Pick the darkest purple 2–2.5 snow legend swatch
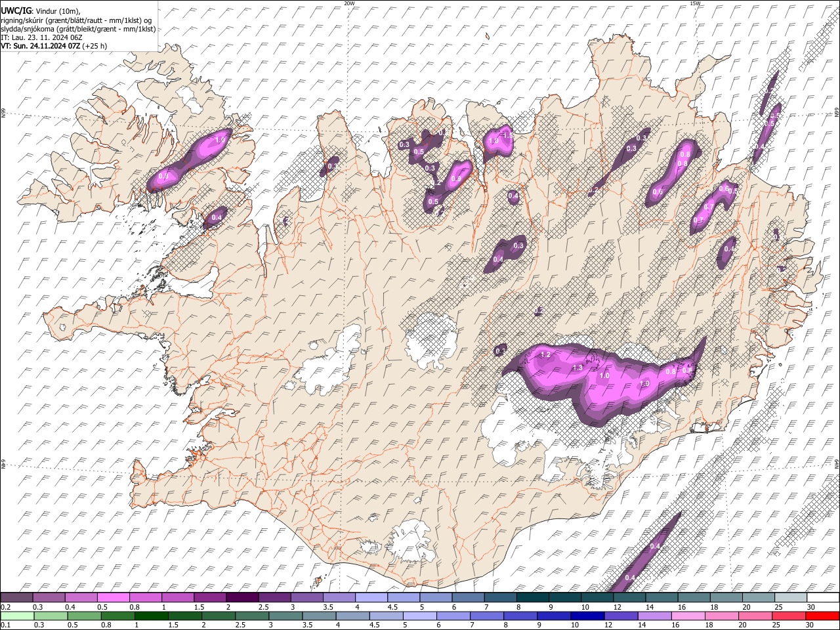This screenshot has width=840, height=630. [x=241, y=597]
